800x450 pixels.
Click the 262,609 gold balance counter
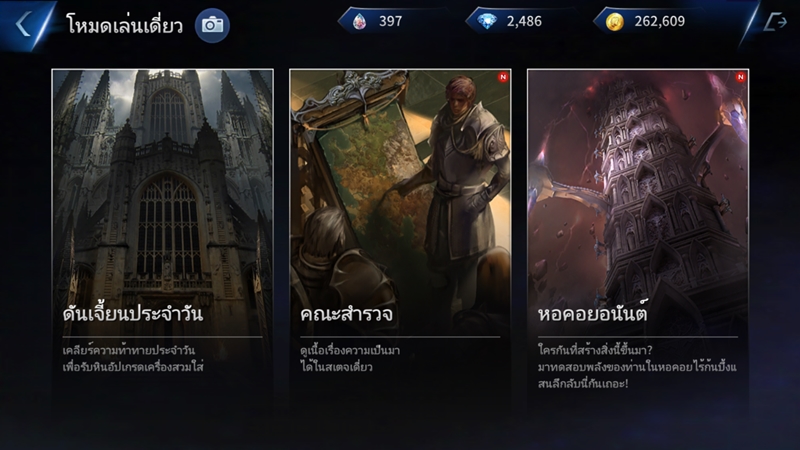660,21
